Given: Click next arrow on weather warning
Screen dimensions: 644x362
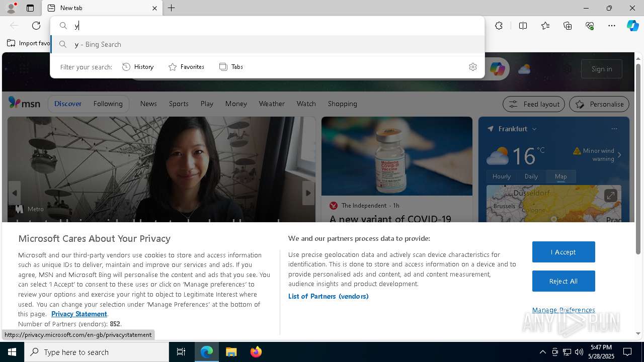Looking at the screenshot, I should click(619, 155).
